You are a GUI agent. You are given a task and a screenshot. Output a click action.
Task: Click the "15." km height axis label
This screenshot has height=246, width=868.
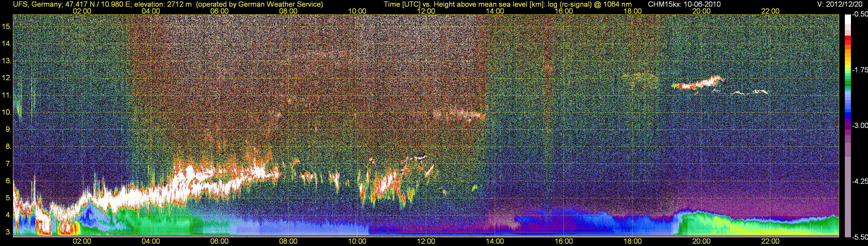(x=7, y=26)
